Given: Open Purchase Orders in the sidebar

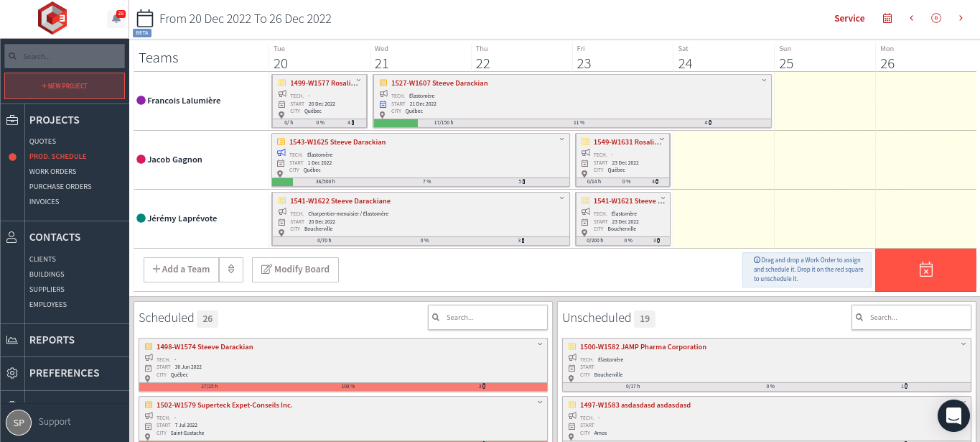Looking at the screenshot, I should tap(60, 187).
